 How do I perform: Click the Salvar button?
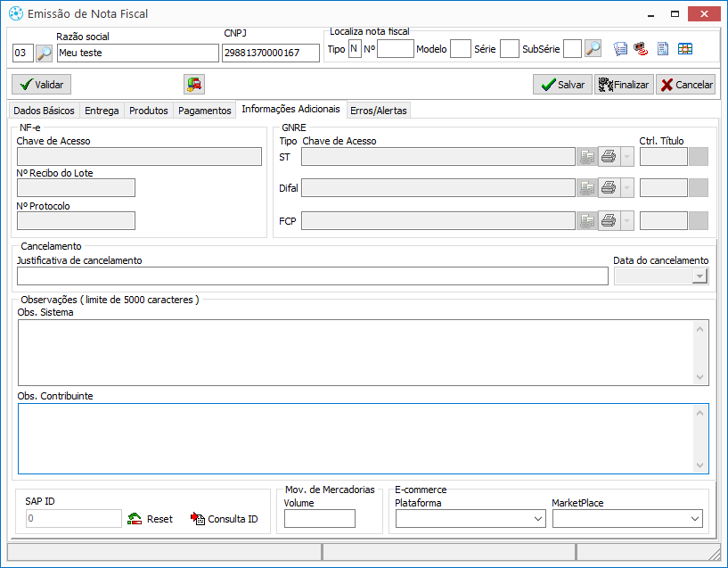[563, 85]
